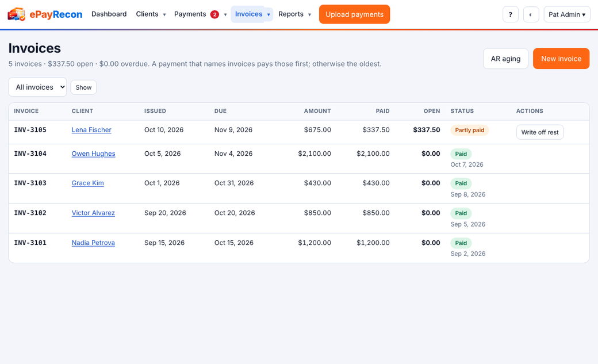Click the Upload payments button
The width and height of the screenshot is (598, 364).
(354, 14)
